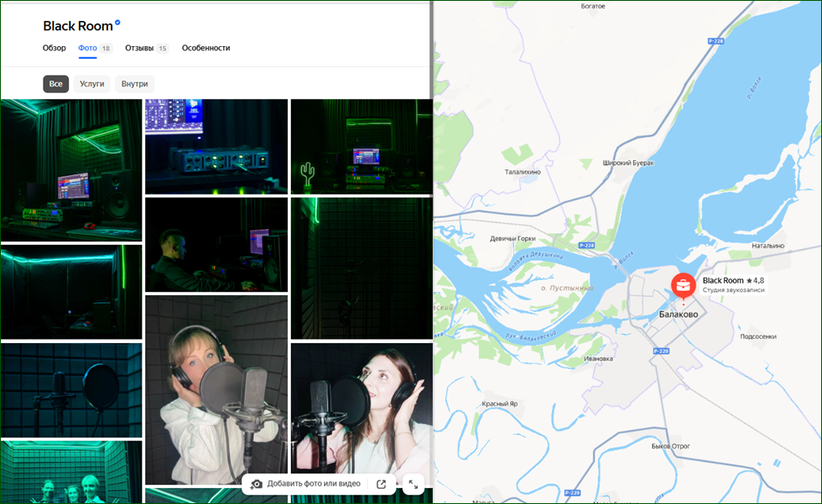Open the Обзор tab
Screen dimensions: 822x504
coord(54,48)
